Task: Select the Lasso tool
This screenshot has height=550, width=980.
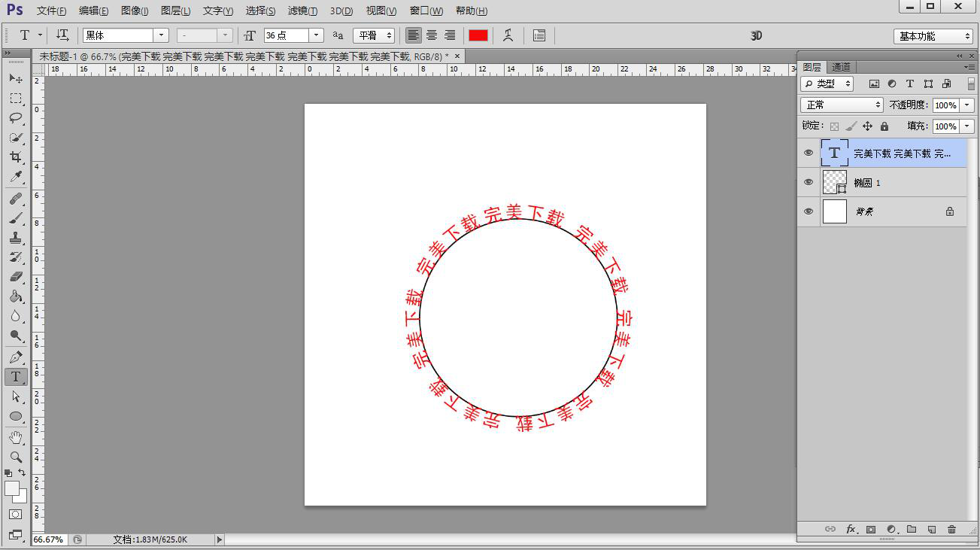Action: (x=15, y=118)
